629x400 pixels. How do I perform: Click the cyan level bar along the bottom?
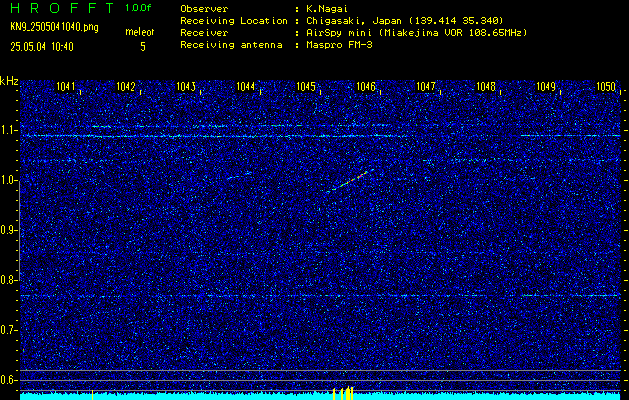pos(320,396)
